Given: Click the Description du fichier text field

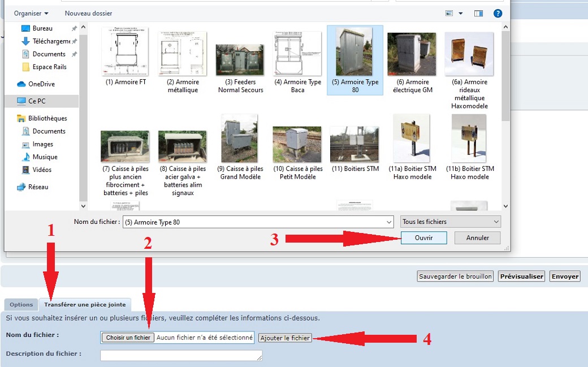Looking at the screenshot, I should pos(181,355).
